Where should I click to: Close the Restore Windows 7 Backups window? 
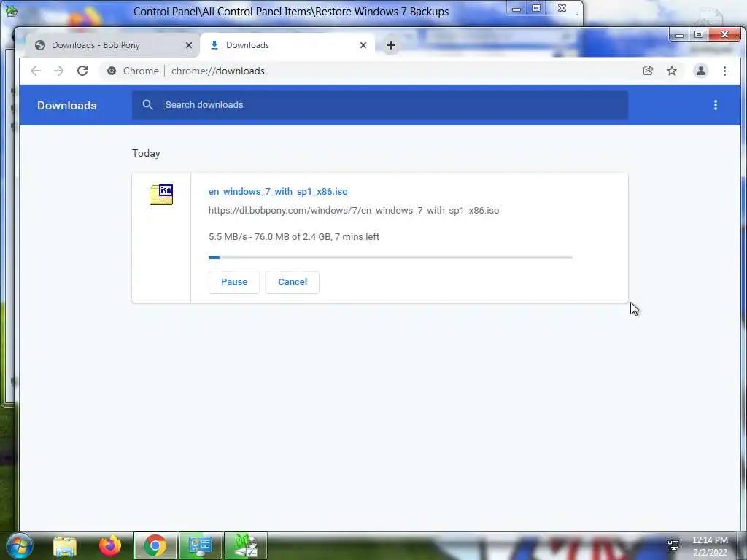pyautogui.click(x=562, y=9)
